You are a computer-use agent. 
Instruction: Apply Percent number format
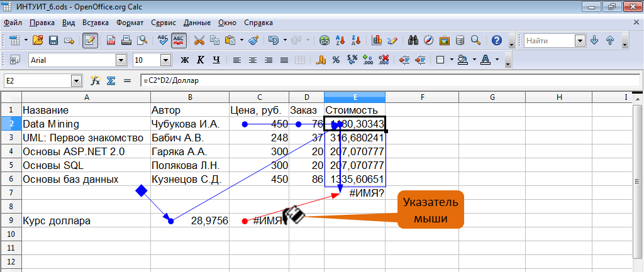pos(336,60)
